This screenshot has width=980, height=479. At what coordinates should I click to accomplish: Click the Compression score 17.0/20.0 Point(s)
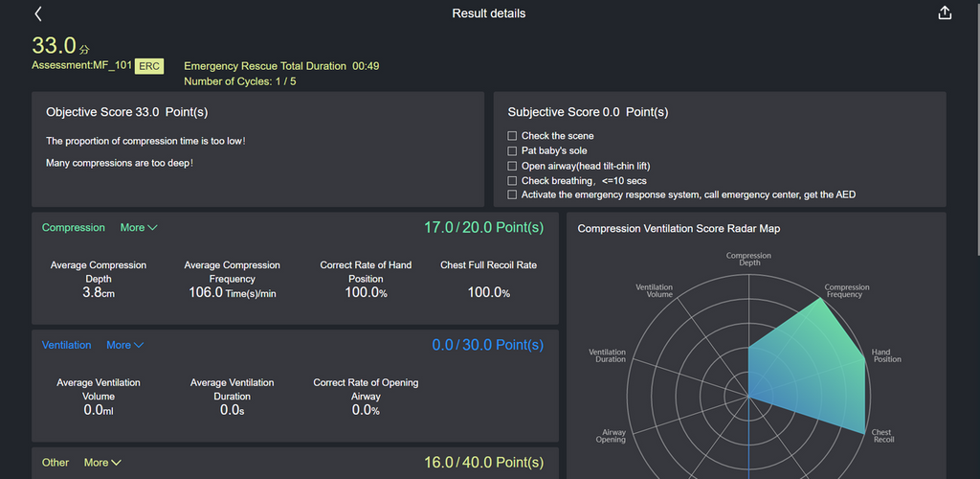[483, 228]
